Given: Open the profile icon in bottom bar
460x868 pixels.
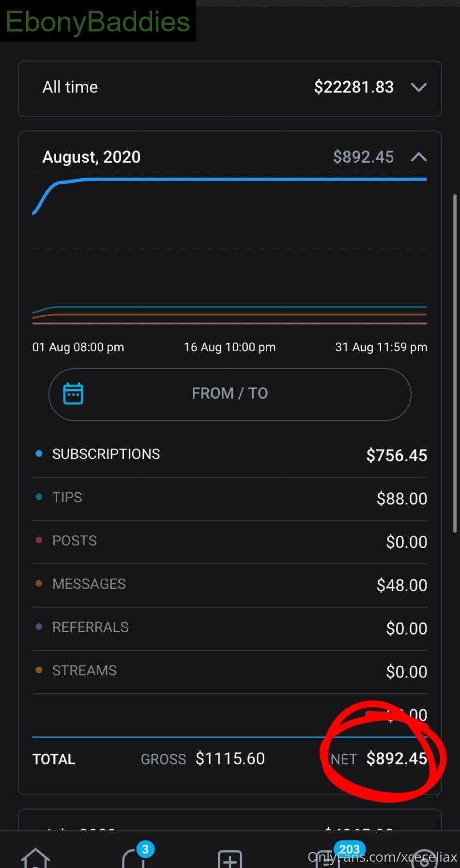Looking at the screenshot, I should 424,859.
